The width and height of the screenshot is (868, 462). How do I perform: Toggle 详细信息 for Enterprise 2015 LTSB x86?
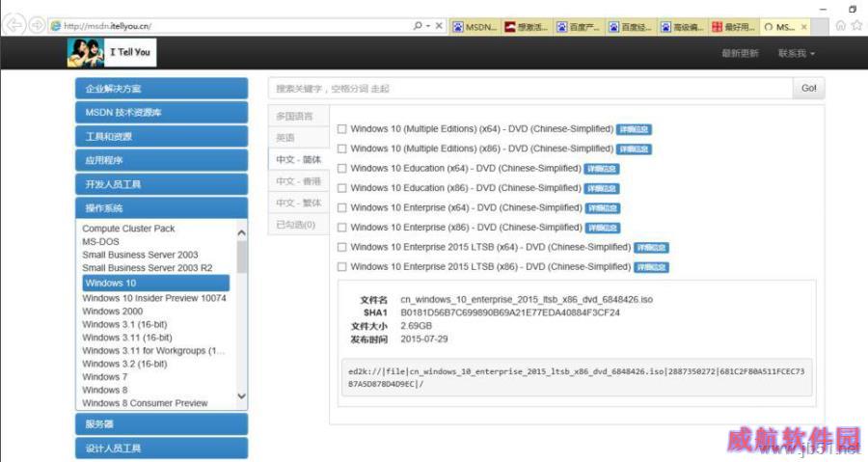(x=652, y=267)
